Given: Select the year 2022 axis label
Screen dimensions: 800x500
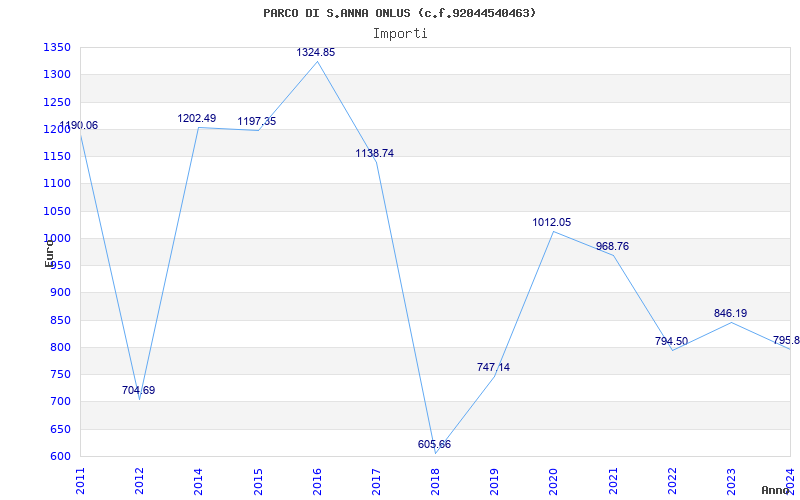Looking at the screenshot, I should tap(672, 482).
